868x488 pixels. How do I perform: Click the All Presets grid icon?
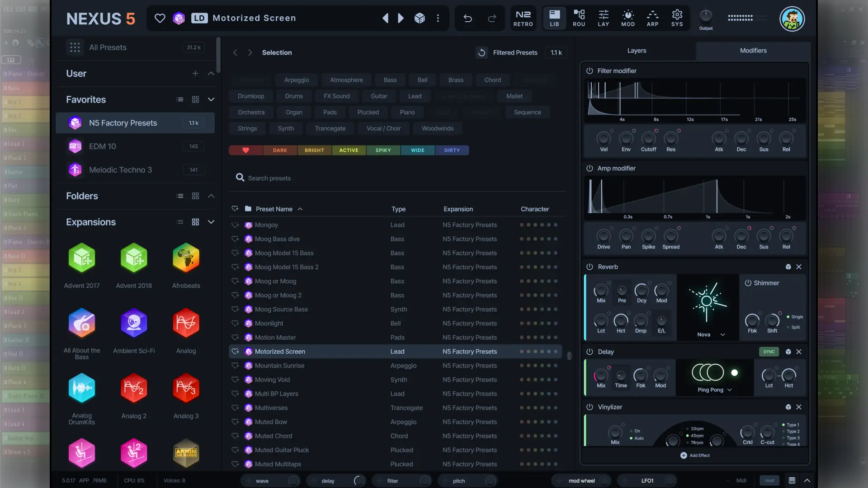[75, 47]
